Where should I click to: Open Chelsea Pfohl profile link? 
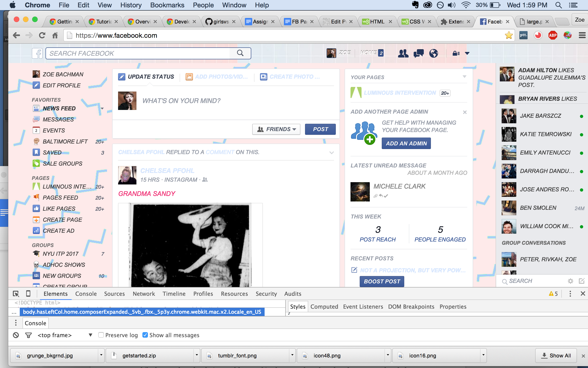click(x=167, y=171)
